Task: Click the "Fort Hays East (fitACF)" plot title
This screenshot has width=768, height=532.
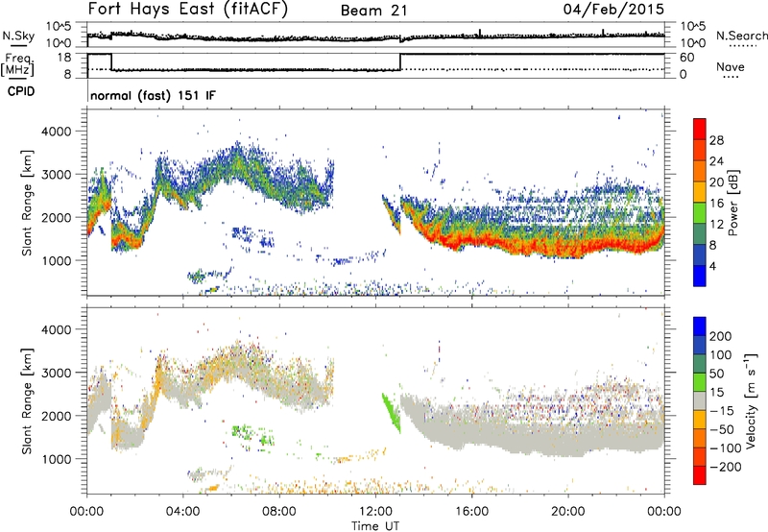Action: pyautogui.click(x=188, y=10)
